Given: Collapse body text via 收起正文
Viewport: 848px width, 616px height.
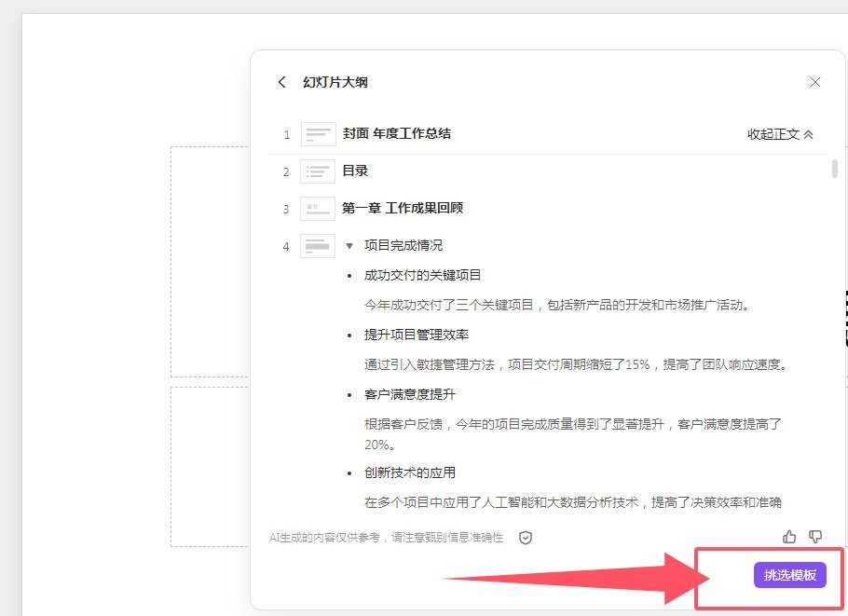Looking at the screenshot, I should [780, 134].
